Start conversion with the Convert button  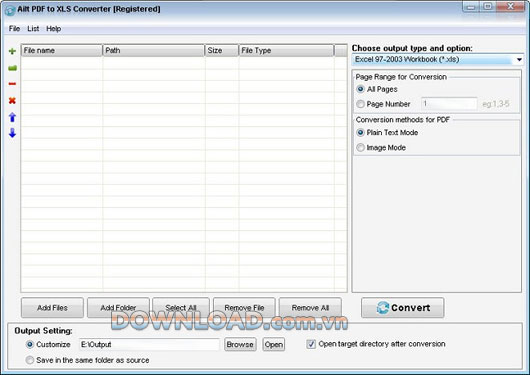403,308
